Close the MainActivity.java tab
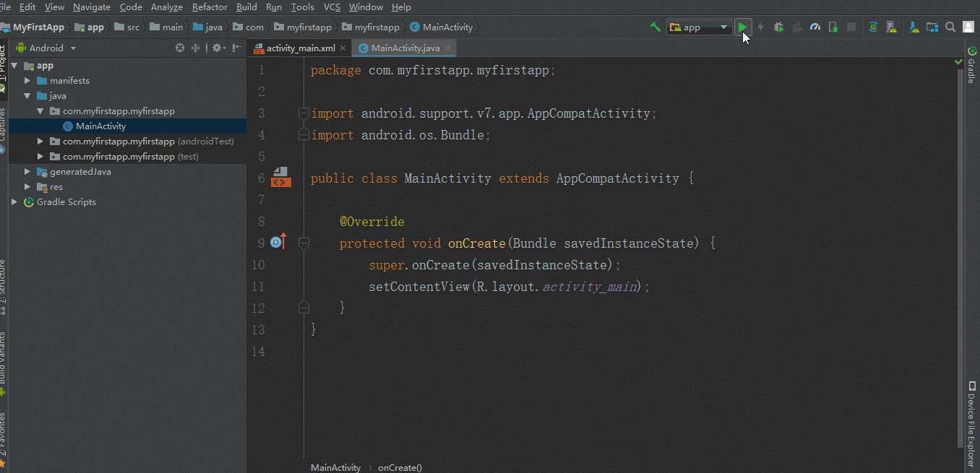Image resolution: width=980 pixels, height=473 pixels. point(448,48)
